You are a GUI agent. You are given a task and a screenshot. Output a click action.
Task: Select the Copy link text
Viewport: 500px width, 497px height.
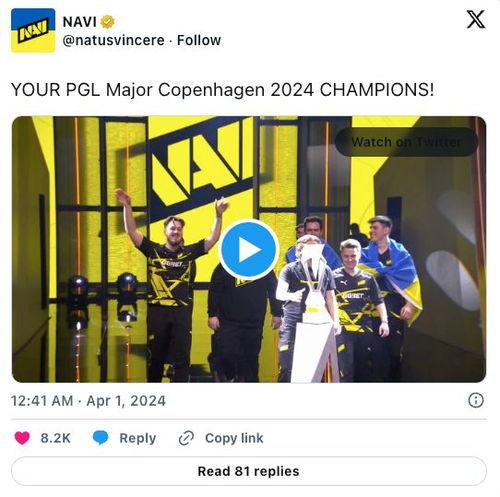click(234, 438)
